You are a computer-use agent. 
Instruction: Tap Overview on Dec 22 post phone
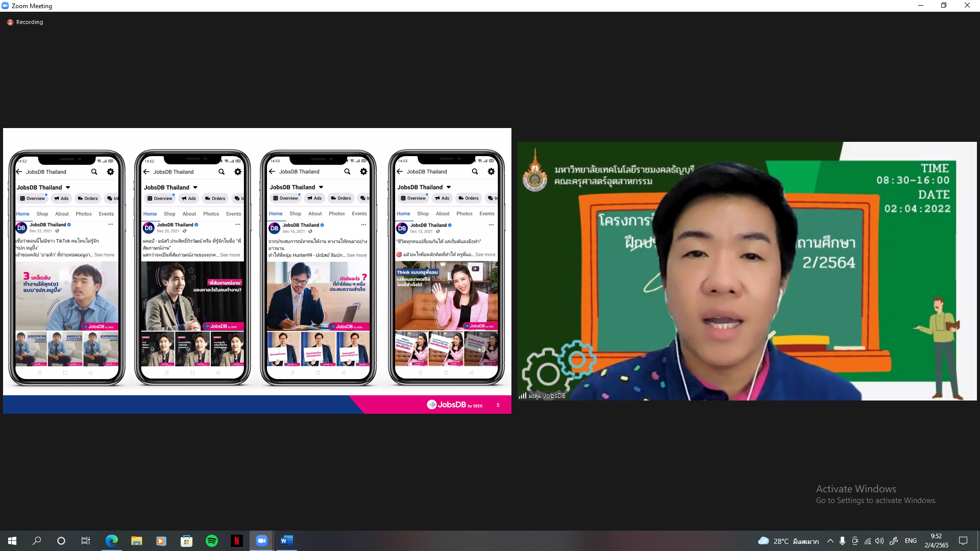[x=33, y=198]
